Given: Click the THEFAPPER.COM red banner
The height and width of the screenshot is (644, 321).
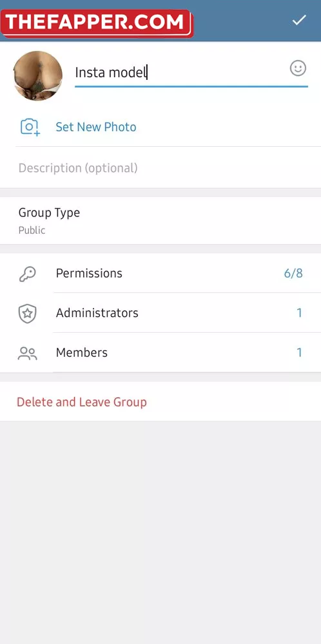Looking at the screenshot, I should (x=97, y=23).
